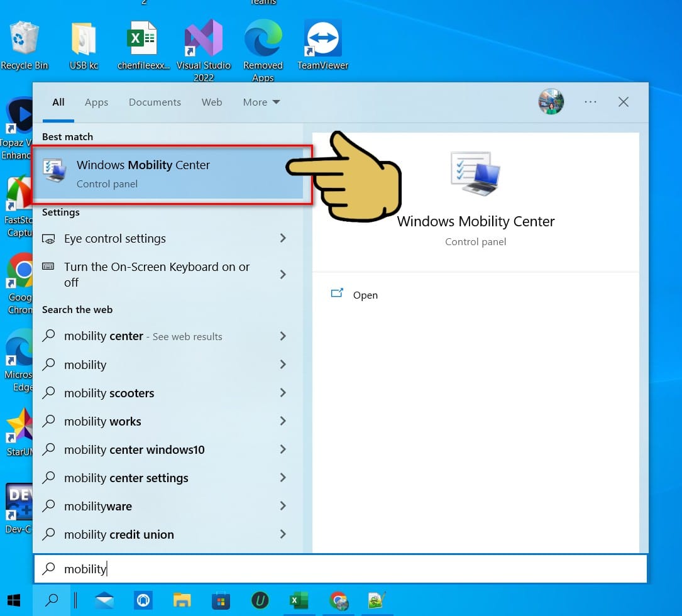Open the notepad-style app on taskbar
Screen dimensions: 682x616
pyautogui.click(x=377, y=600)
